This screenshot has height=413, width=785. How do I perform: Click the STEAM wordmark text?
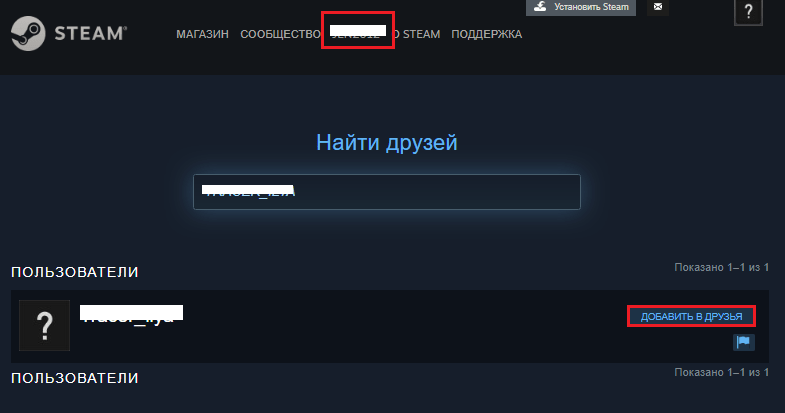[x=90, y=34]
